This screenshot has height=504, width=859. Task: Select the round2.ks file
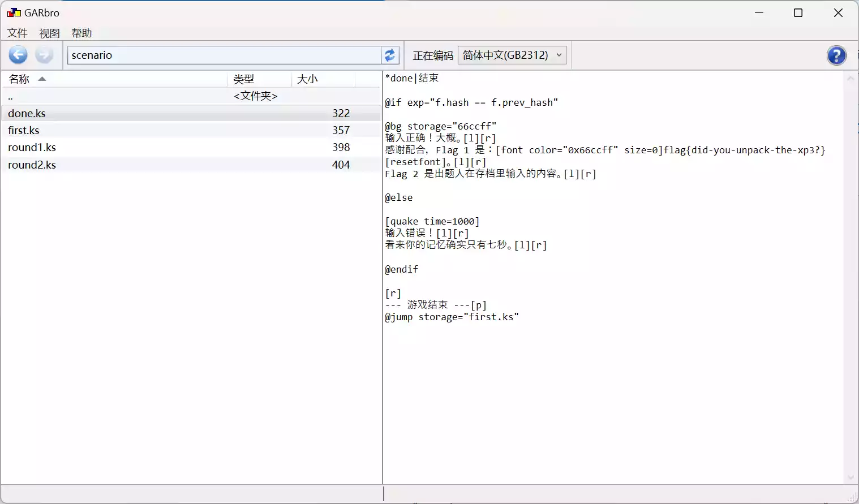191,165
